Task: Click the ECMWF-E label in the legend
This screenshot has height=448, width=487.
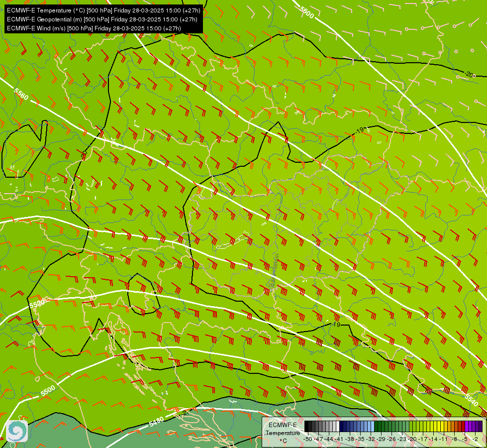Action: 283,425
